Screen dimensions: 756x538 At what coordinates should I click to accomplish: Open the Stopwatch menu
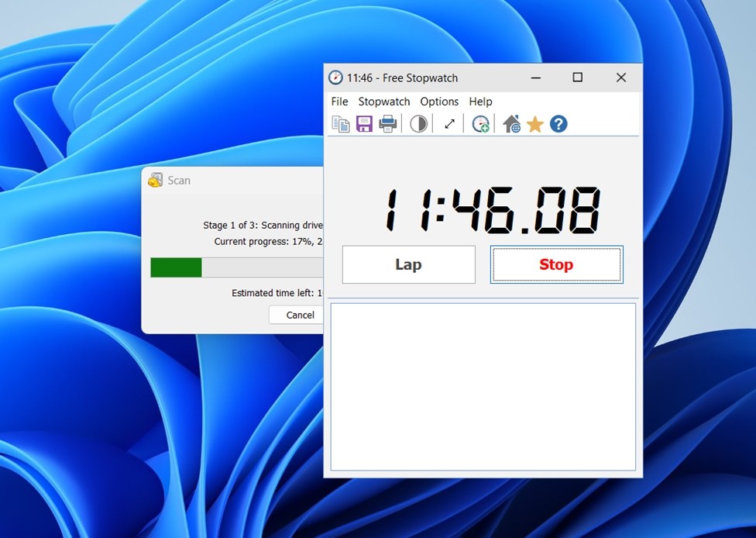pos(384,102)
